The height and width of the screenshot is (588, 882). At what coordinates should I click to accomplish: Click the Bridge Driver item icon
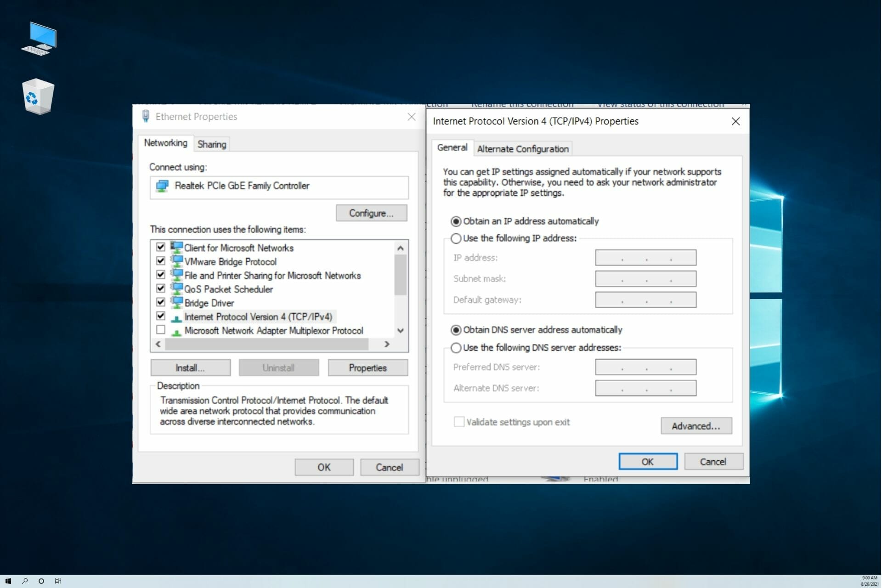(176, 303)
